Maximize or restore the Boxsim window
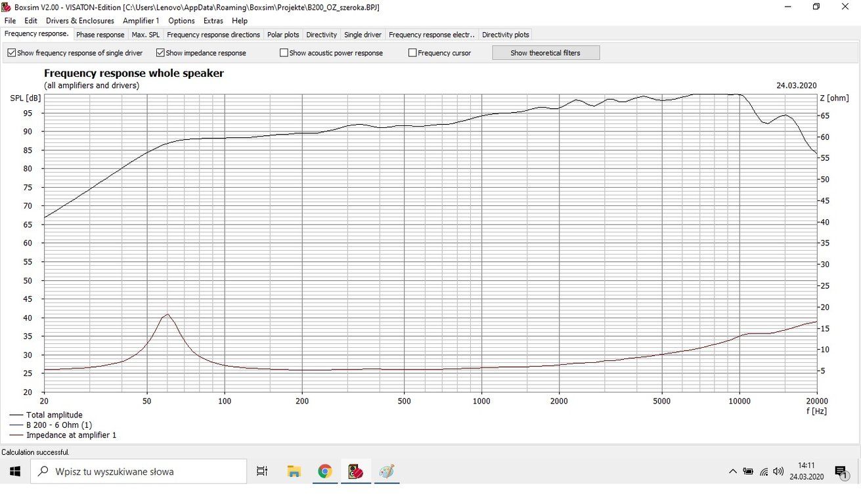The width and height of the screenshot is (861, 504). (x=816, y=7)
